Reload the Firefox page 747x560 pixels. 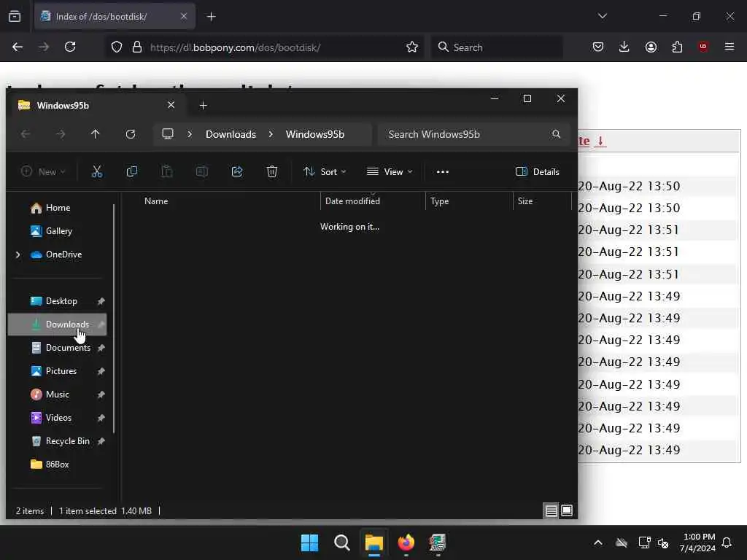click(x=70, y=47)
